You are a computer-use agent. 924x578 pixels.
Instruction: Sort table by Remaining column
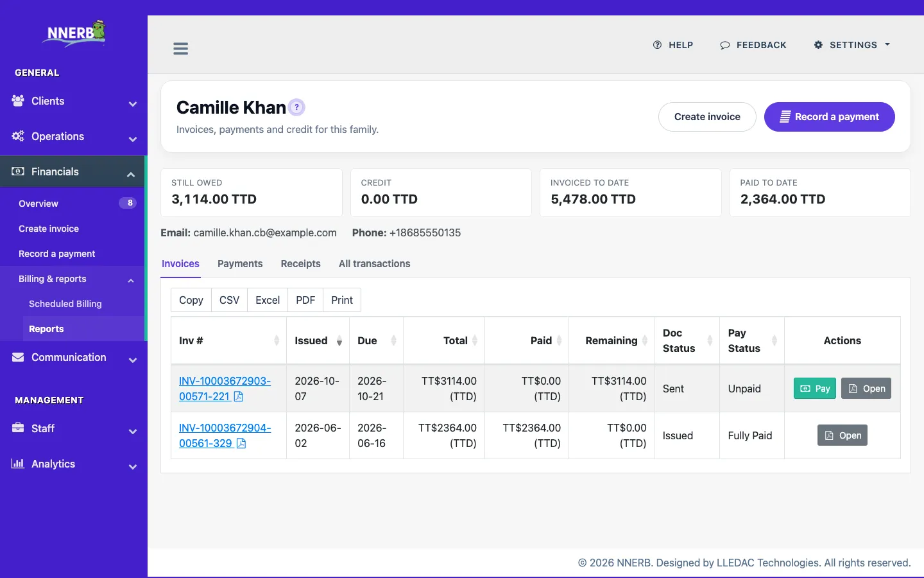(612, 341)
